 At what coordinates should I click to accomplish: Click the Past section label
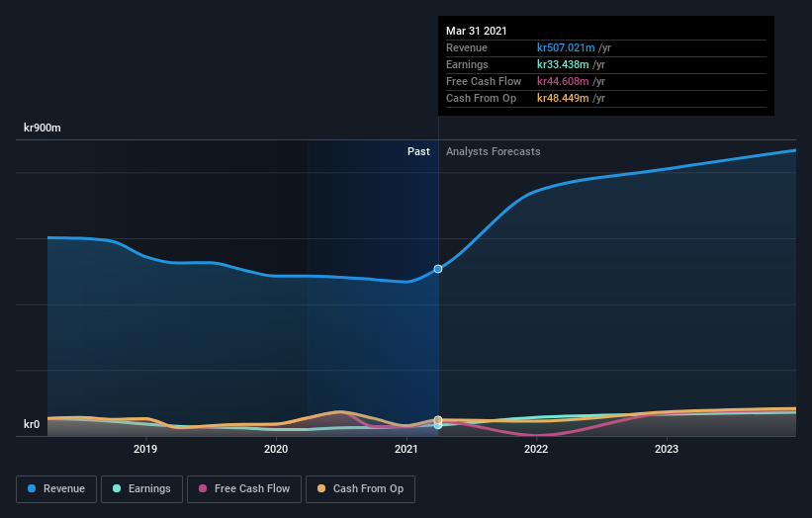click(x=418, y=151)
